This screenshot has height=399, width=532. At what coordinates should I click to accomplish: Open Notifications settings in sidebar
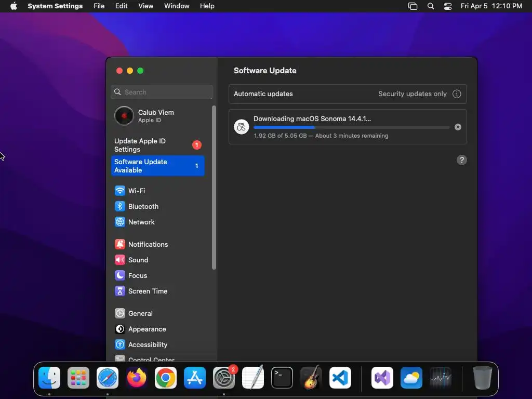pyautogui.click(x=141, y=244)
